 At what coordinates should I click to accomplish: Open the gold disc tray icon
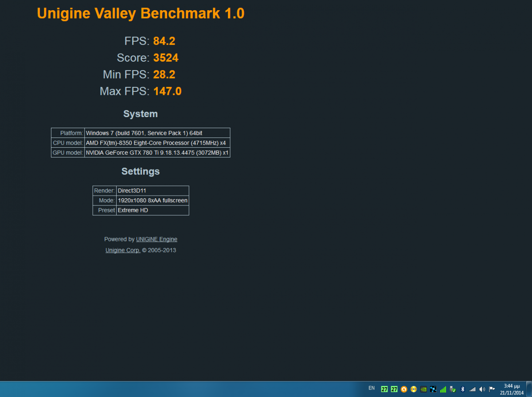pos(414,389)
